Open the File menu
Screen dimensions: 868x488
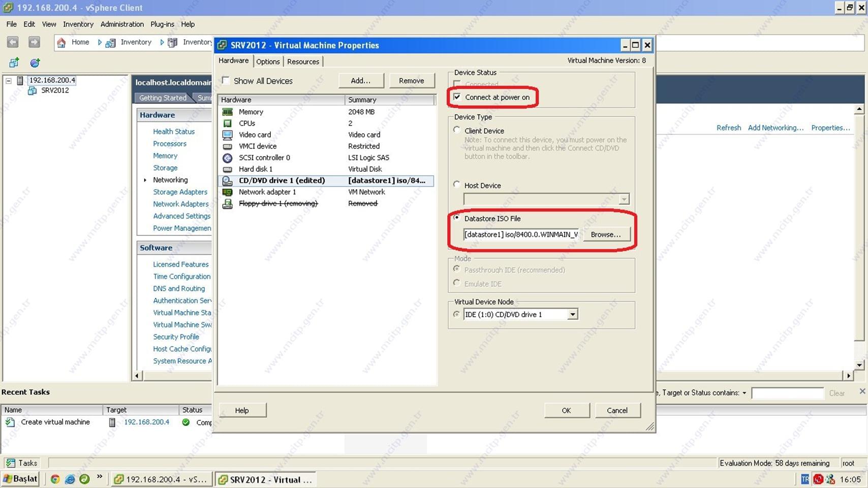point(11,24)
